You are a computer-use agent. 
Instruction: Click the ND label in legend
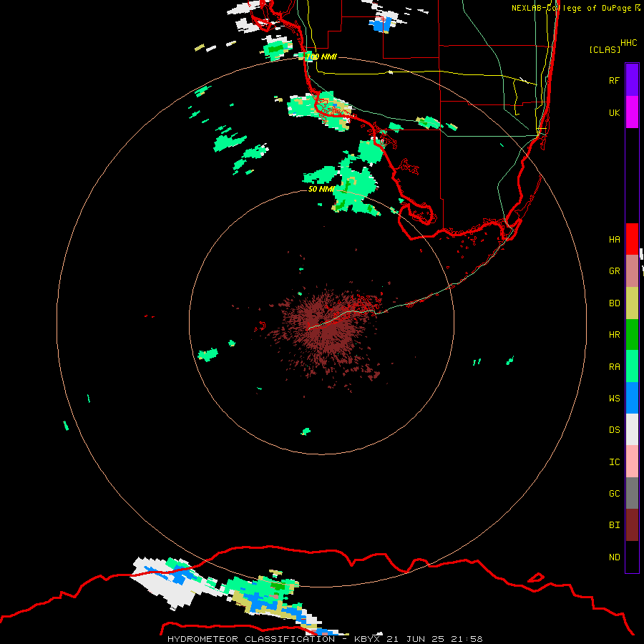tap(615, 557)
